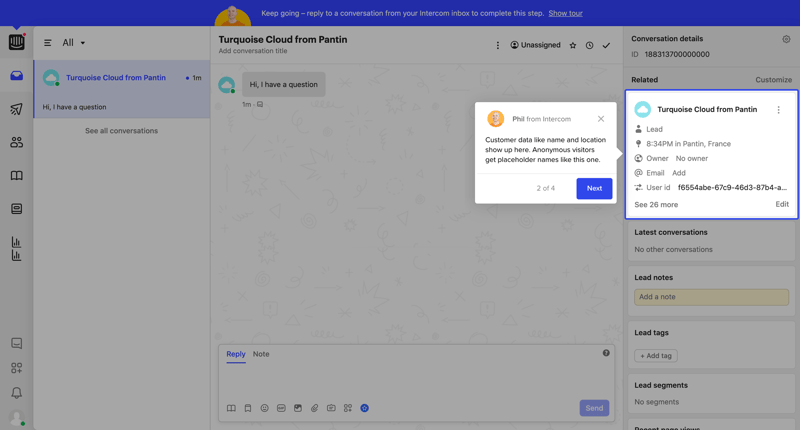Click the + Add tag button

tap(656, 356)
